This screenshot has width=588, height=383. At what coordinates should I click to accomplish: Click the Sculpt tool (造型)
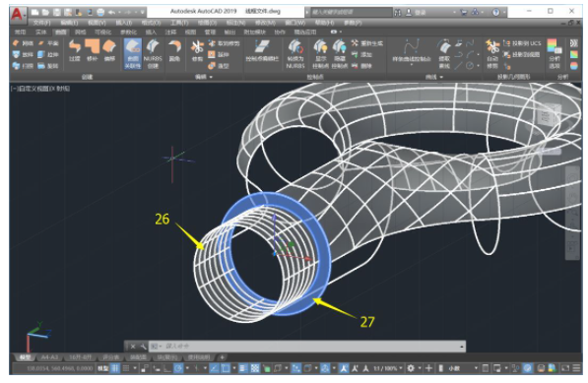[x=219, y=66]
